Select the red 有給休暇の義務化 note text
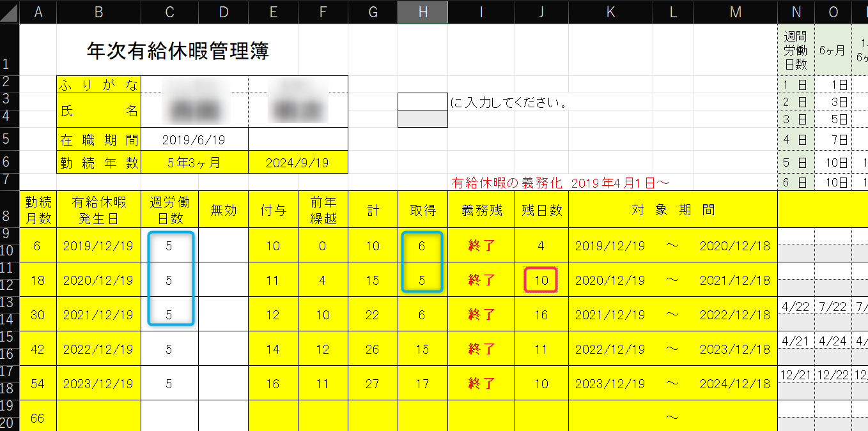 pos(560,183)
